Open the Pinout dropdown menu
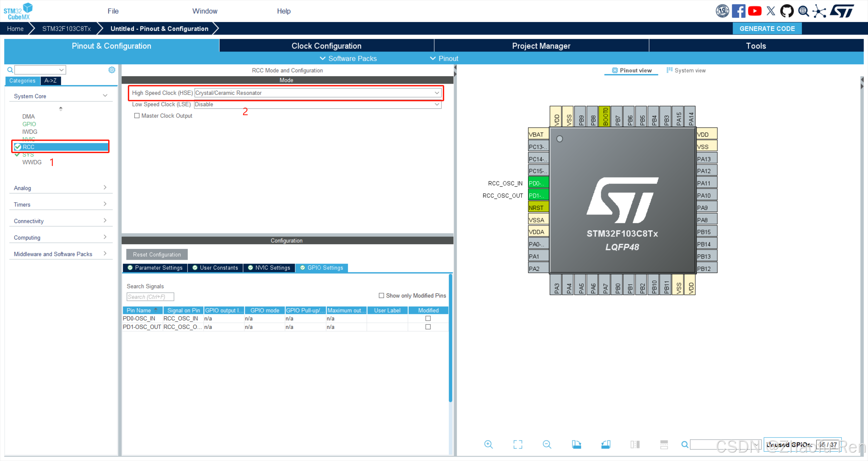Viewport: 868px width, 461px height. (444, 58)
